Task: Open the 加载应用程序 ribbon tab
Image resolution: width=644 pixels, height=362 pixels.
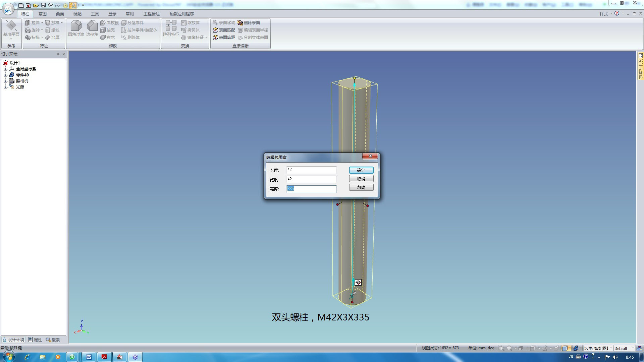Action: (x=181, y=14)
